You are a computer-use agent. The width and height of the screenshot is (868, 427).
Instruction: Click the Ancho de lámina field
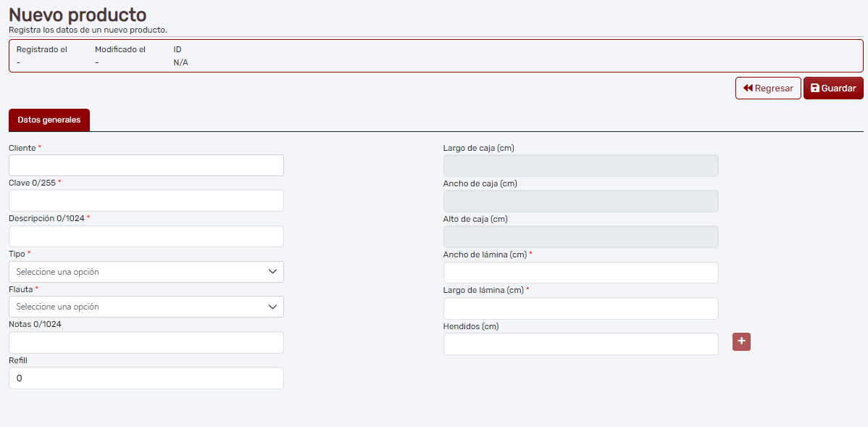click(x=580, y=272)
